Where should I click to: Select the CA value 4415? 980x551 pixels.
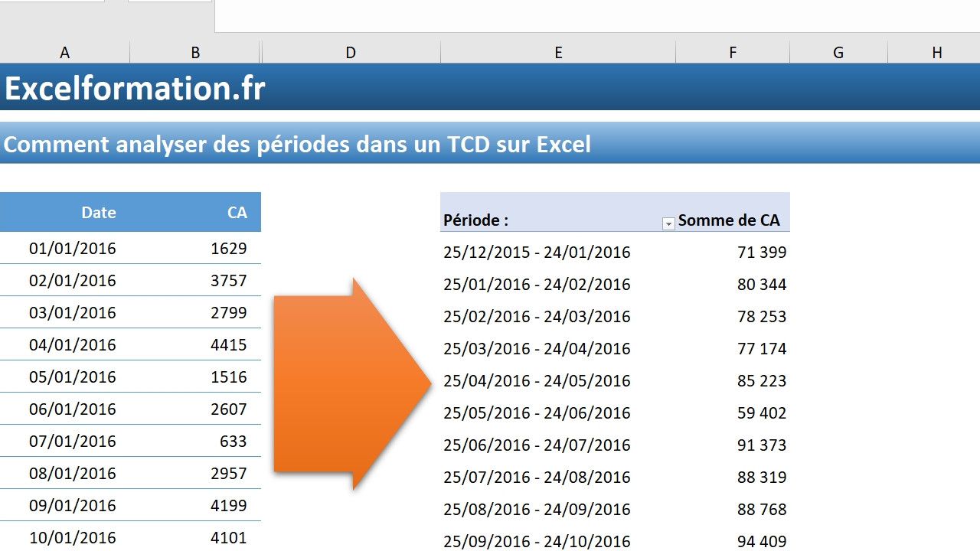click(x=228, y=345)
